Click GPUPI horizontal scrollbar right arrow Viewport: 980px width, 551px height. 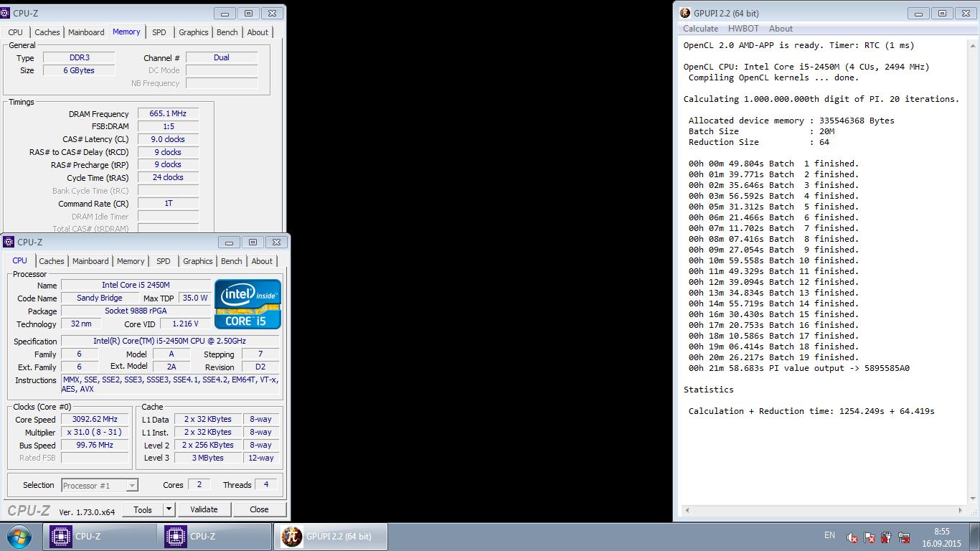961,510
